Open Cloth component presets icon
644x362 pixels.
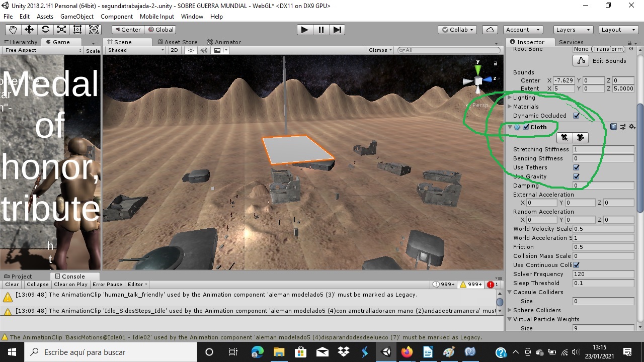(x=623, y=127)
